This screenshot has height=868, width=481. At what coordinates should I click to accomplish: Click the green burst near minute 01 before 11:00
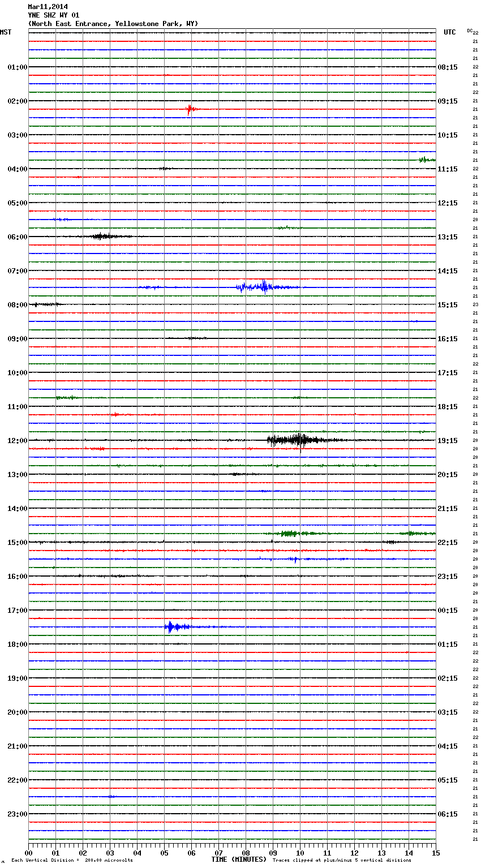(x=66, y=397)
